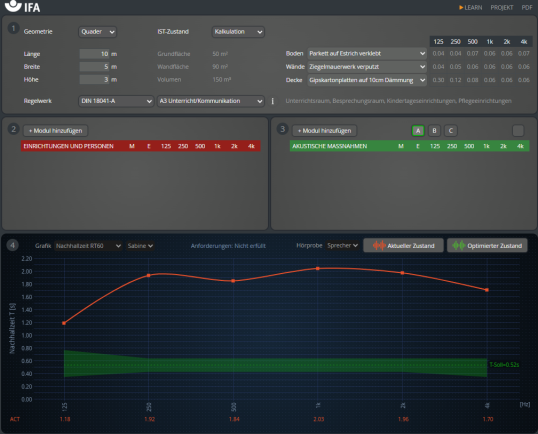Screen dimensions: 538x434
Task: Click the red waveform Aktueller Zustand icon
Action: tap(379, 246)
